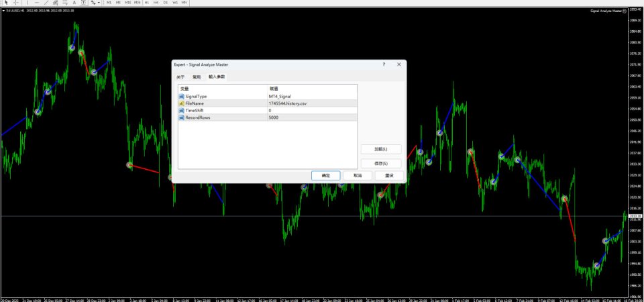
Task: Select the TimeShift parameter name
Action: [x=195, y=111]
